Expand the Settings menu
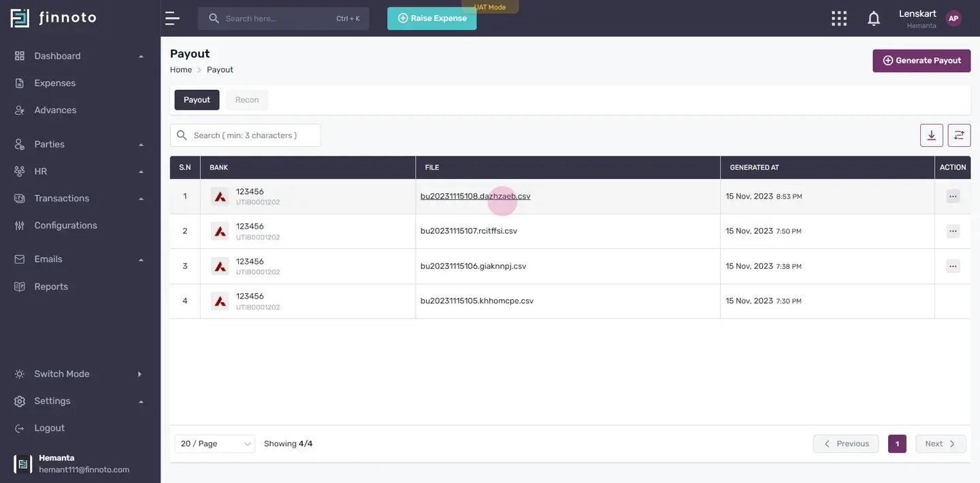Viewport: 980px width, 483px height. [x=80, y=401]
